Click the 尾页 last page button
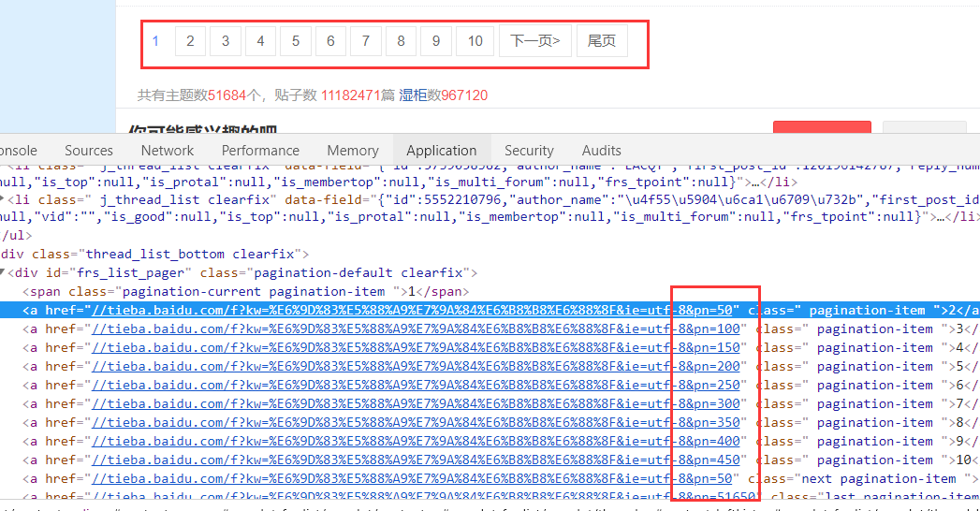Screen dimensions: 980x511 click(x=602, y=41)
